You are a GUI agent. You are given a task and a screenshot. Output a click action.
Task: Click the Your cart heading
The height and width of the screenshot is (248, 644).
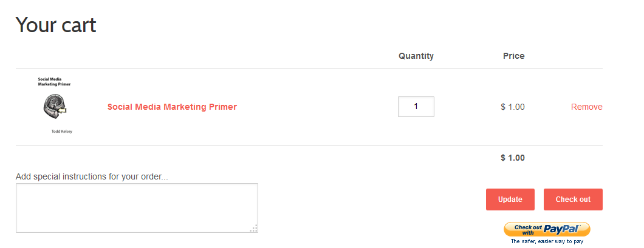[x=56, y=25]
